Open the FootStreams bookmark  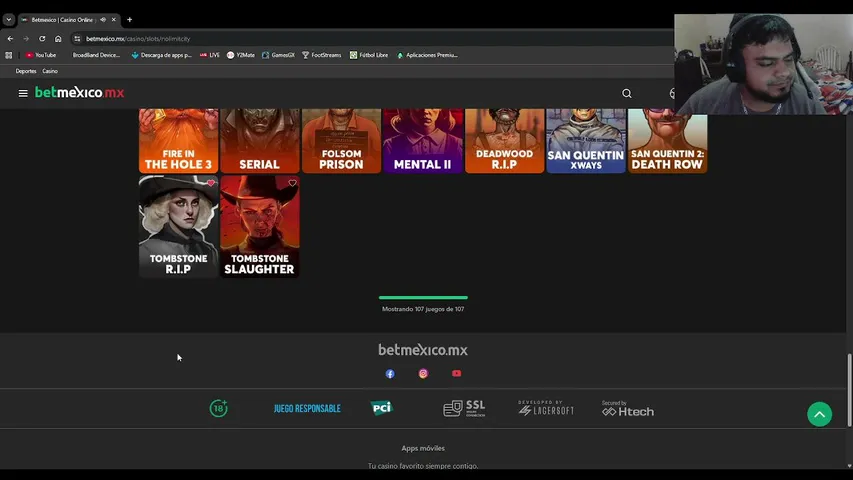(x=322, y=55)
